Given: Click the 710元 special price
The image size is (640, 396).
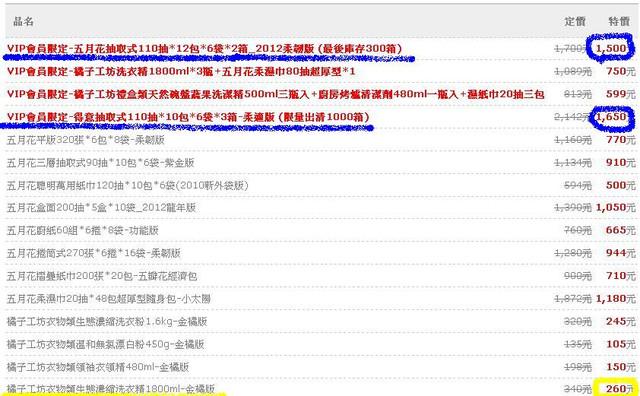Looking at the screenshot, I should tap(621, 276).
